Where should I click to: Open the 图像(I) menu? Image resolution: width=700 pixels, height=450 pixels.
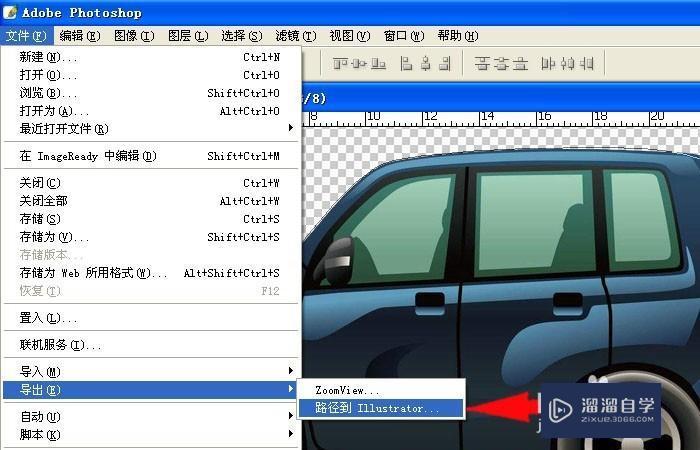pyautogui.click(x=134, y=36)
